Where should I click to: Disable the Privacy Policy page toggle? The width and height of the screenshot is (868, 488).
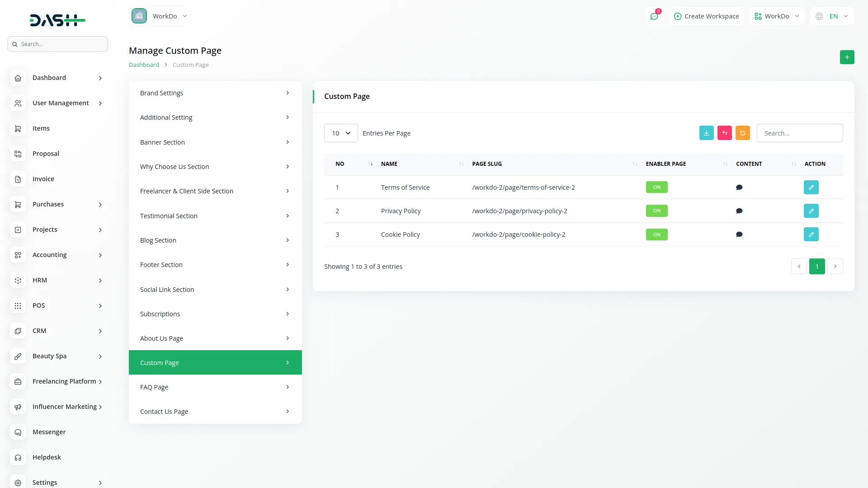pyautogui.click(x=656, y=211)
